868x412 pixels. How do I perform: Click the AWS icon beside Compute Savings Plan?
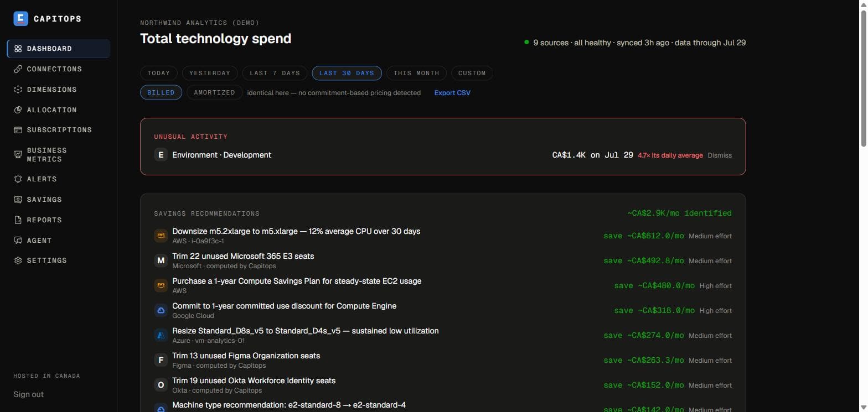(x=161, y=285)
